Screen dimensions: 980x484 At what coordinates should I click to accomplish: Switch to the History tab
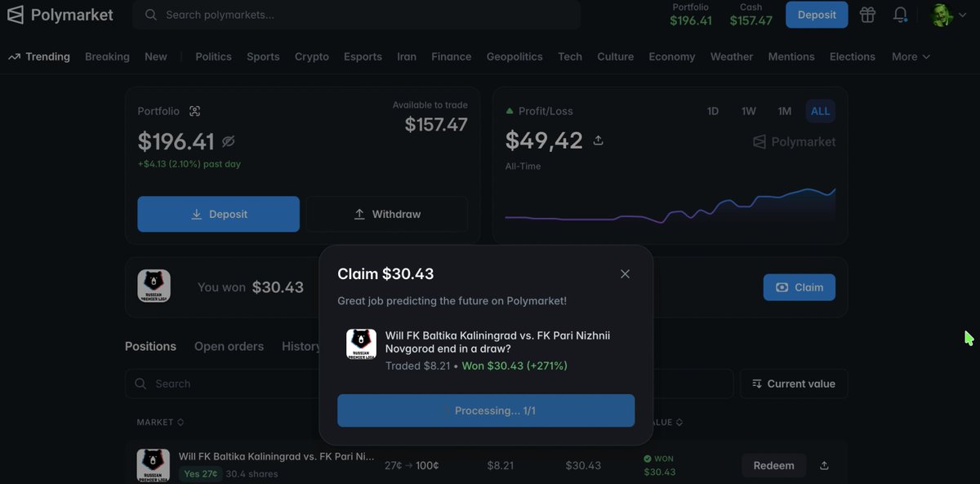click(x=301, y=346)
